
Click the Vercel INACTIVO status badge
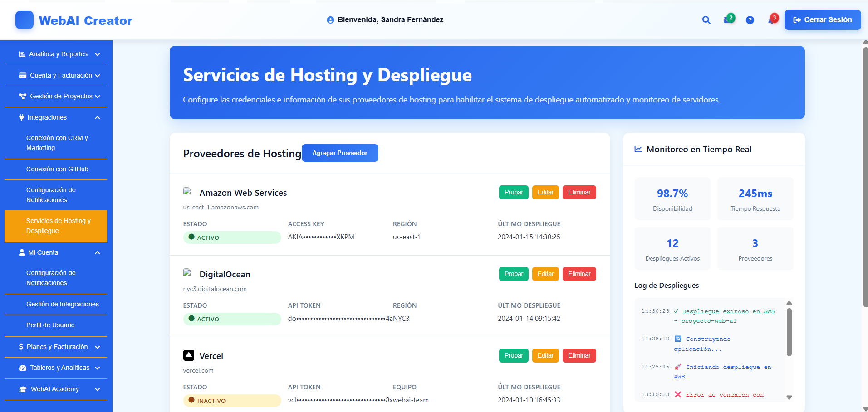(232, 400)
